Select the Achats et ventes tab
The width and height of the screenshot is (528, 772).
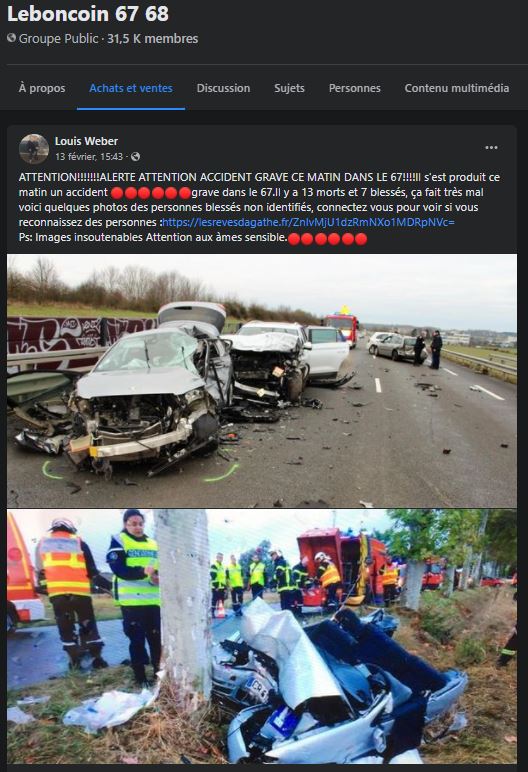tap(131, 88)
